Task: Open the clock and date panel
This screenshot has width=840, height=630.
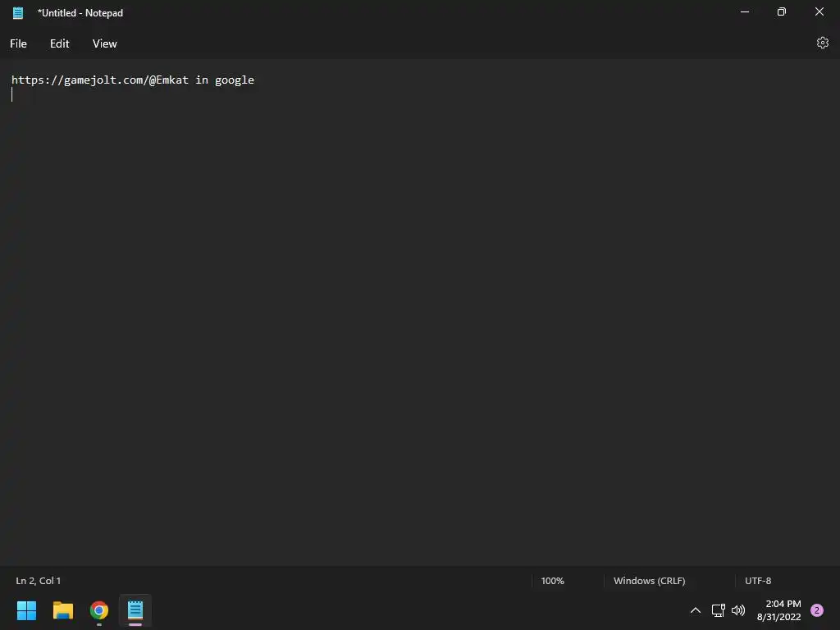Action: click(779, 610)
